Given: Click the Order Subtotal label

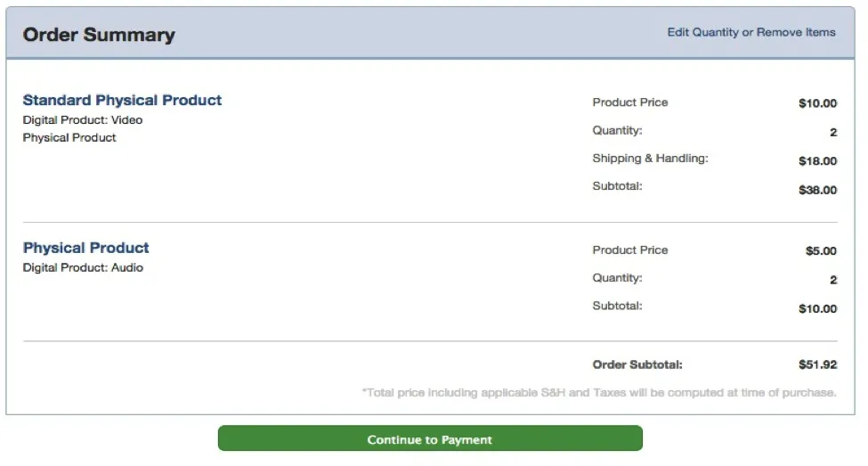Looking at the screenshot, I should 637,364.
